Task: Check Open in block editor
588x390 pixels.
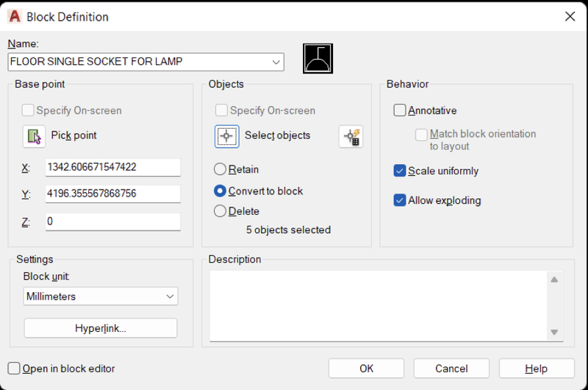Action: [14, 369]
